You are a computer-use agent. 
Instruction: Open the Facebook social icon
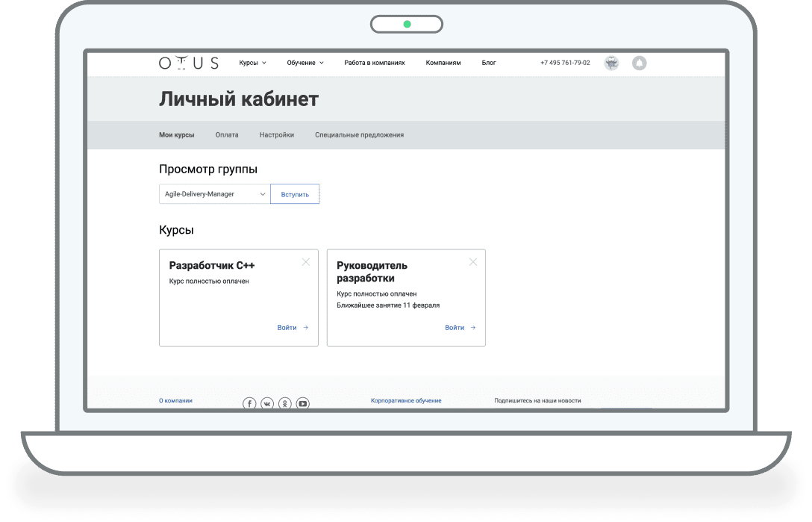tap(249, 403)
